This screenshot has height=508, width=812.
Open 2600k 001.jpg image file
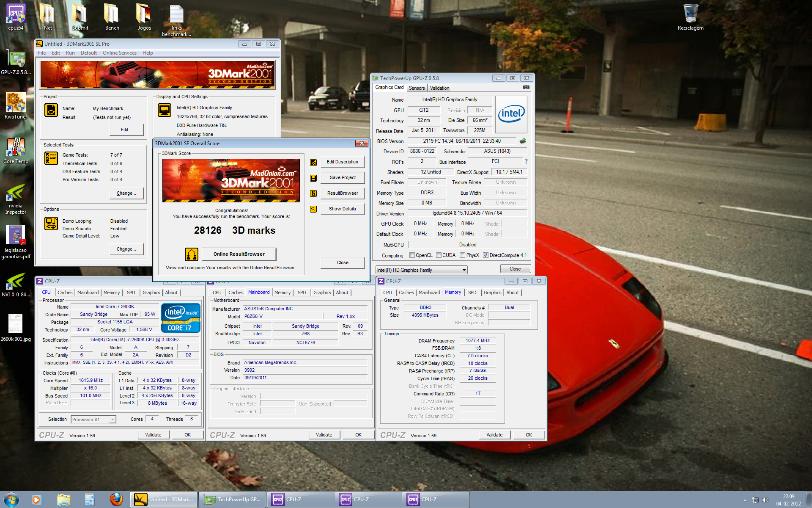(x=16, y=328)
